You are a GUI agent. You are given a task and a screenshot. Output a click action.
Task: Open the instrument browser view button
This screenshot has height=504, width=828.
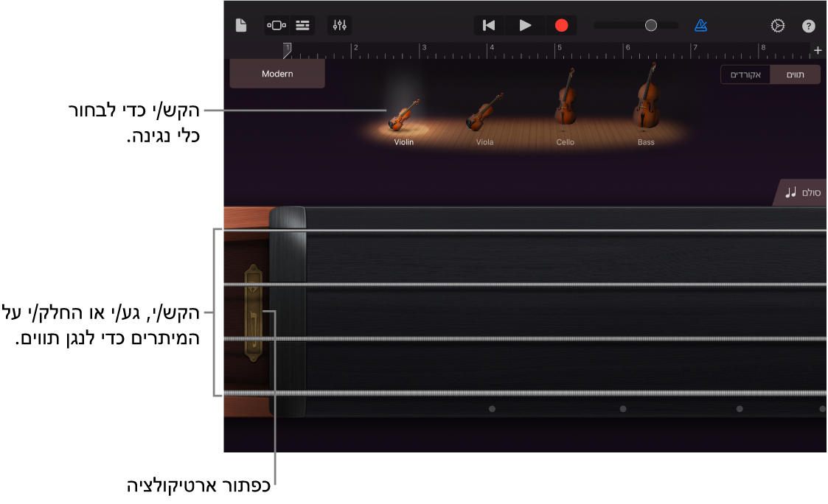point(276,25)
